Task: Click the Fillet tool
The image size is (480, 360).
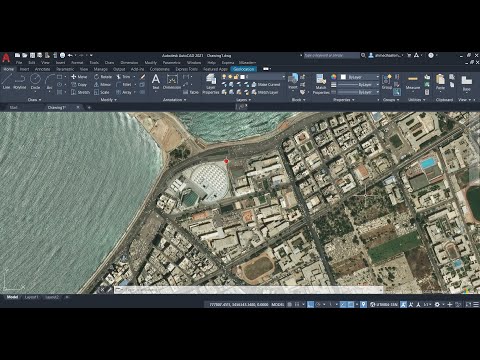Action: tap(124, 85)
